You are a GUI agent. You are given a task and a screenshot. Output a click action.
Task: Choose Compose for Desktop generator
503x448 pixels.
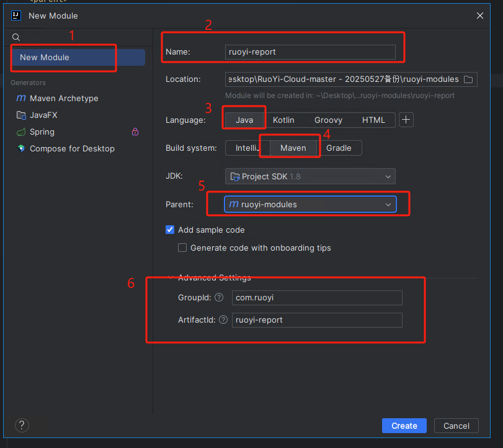pyautogui.click(x=72, y=148)
